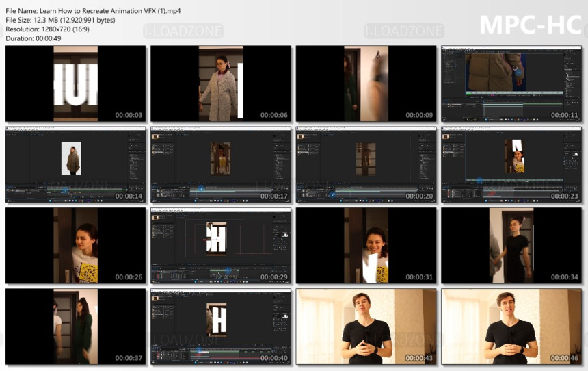Select the Duration 00:00:49 line
The image size is (588, 371).
(34, 38)
